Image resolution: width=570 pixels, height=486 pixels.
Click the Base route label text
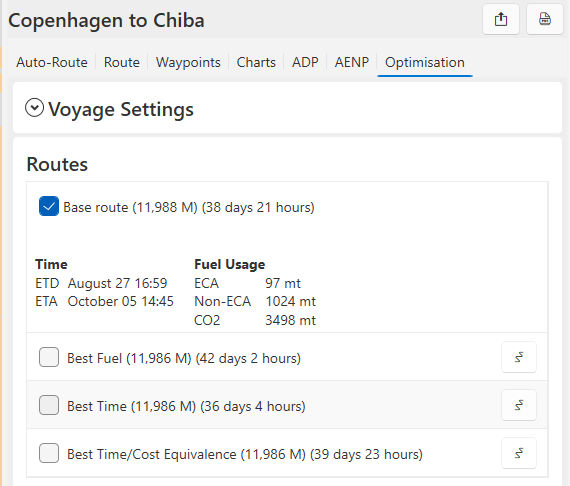(x=189, y=207)
